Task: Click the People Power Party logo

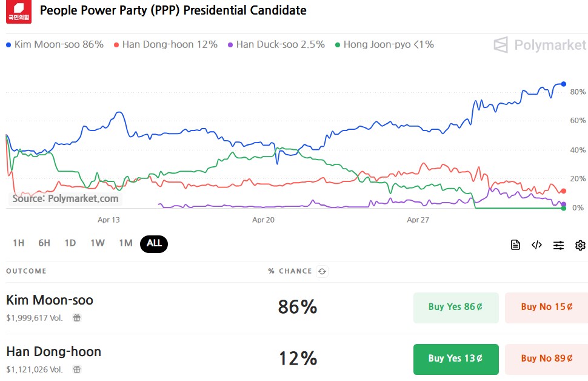Action: [19, 12]
